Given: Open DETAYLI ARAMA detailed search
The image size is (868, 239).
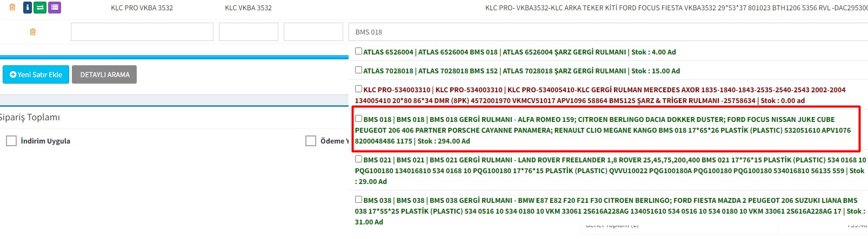Looking at the screenshot, I should (x=104, y=74).
